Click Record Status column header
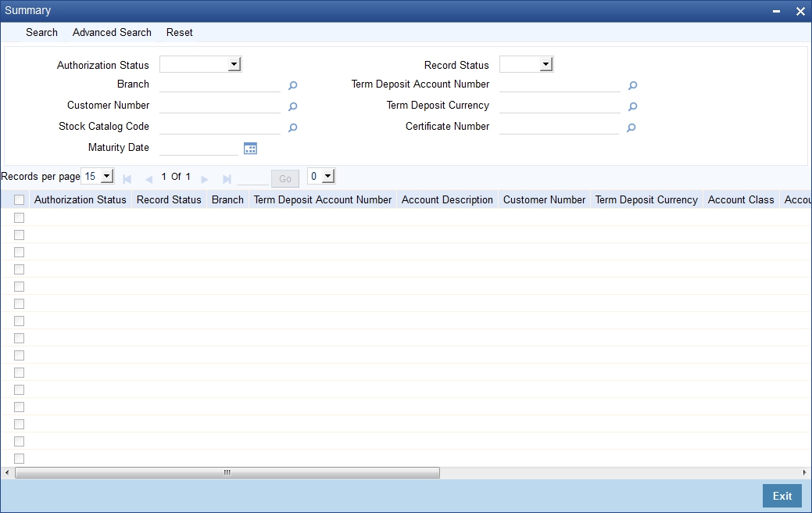 click(169, 200)
